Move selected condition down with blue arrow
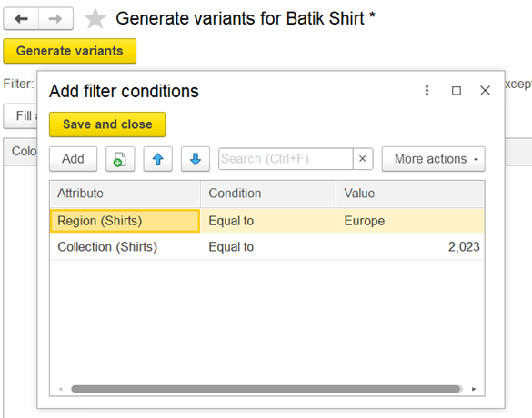 tap(196, 159)
